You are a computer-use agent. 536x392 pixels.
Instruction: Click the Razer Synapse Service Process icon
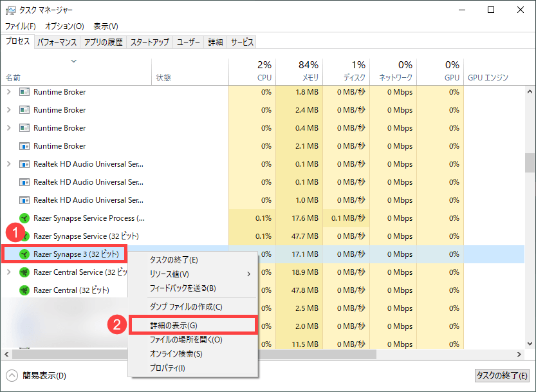point(24,218)
